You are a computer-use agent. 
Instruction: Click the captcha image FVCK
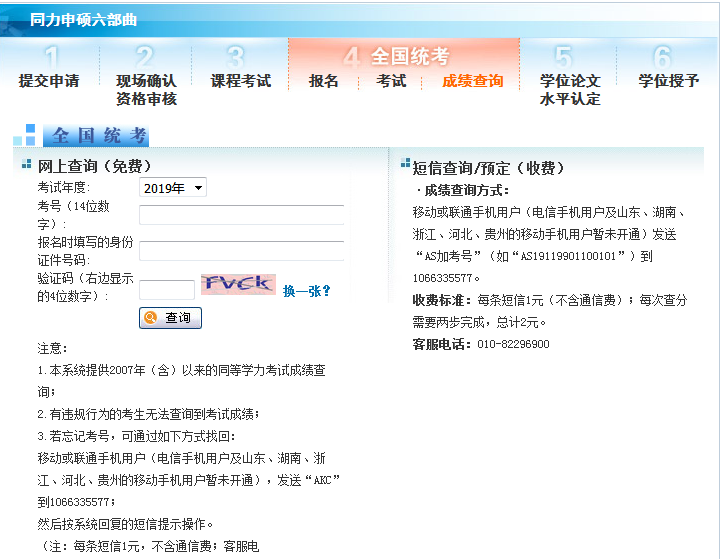(x=238, y=284)
